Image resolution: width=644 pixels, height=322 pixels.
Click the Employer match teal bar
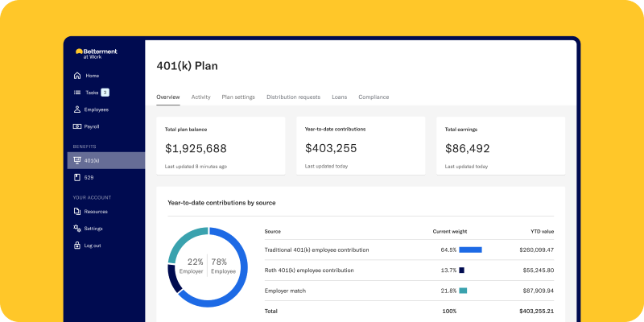pyautogui.click(x=463, y=290)
